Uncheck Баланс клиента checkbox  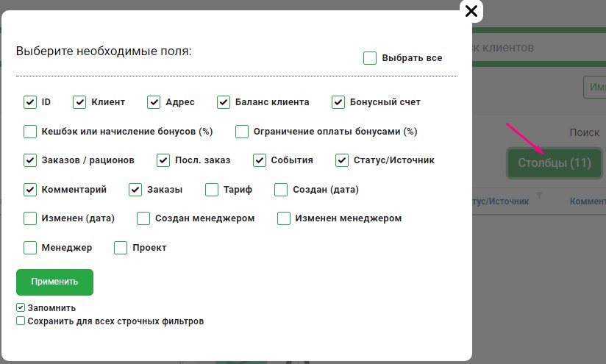pyautogui.click(x=224, y=102)
